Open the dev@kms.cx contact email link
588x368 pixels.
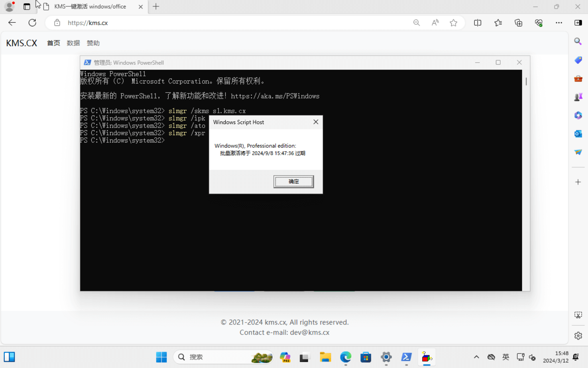[310, 332]
